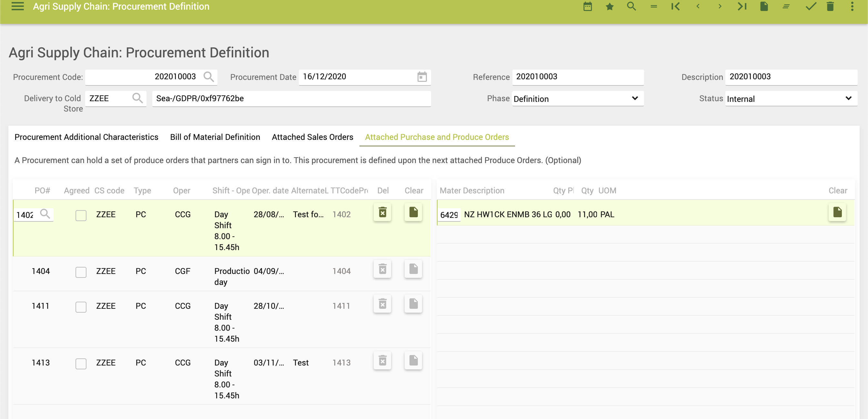Click the UOM column header
Image resolution: width=868 pixels, height=419 pixels.
pos(607,190)
